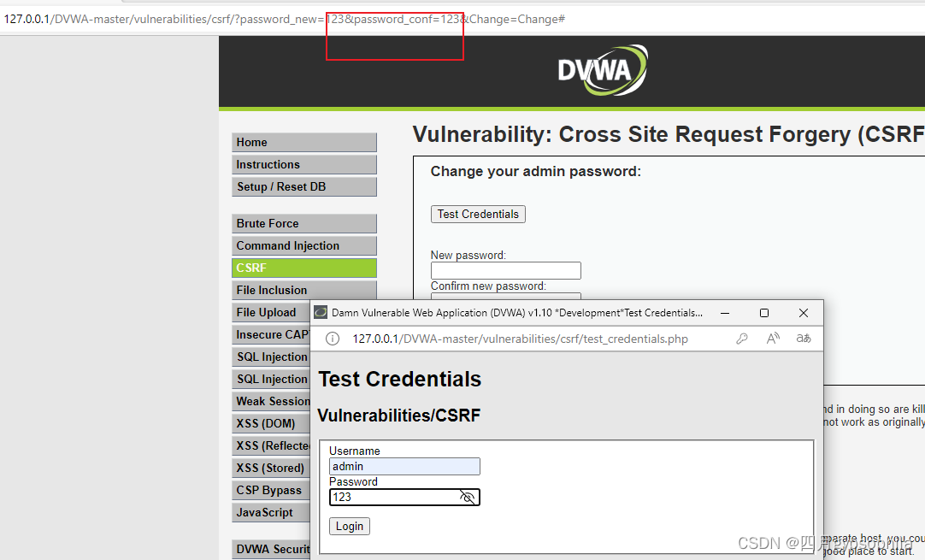Open CSP Bypass page
This screenshot has width=925, height=560.
click(x=271, y=491)
